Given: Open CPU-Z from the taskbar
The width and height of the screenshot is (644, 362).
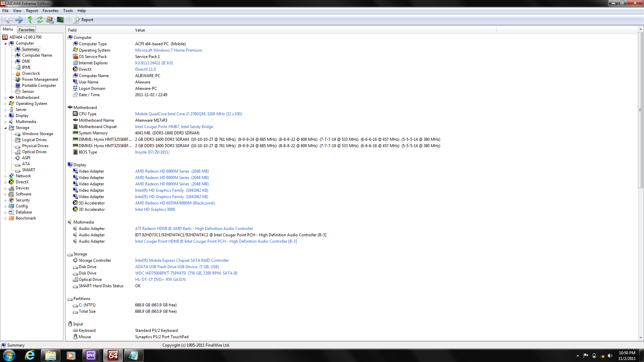Looking at the screenshot, I should 91,355.
